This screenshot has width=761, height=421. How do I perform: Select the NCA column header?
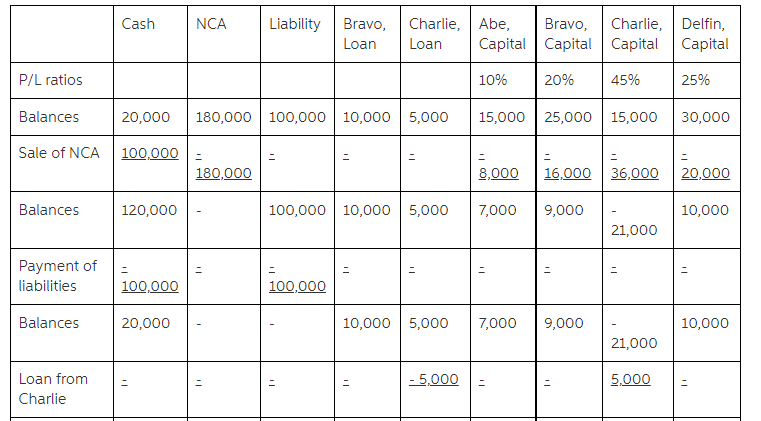pos(211,24)
